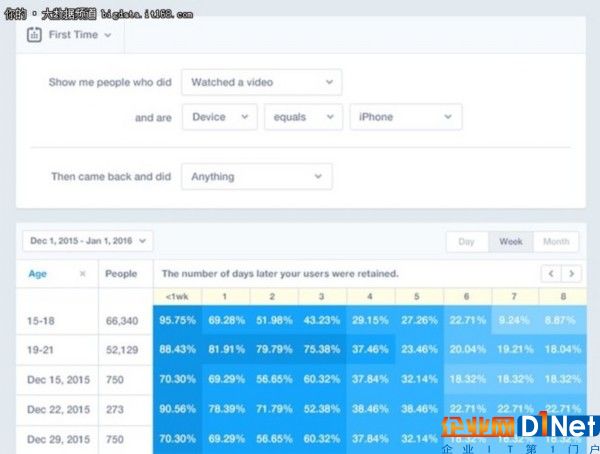This screenshot has width=600, height=454.
Task: Click the 79.79% retention cell
Action: click(x=274, y=349)
